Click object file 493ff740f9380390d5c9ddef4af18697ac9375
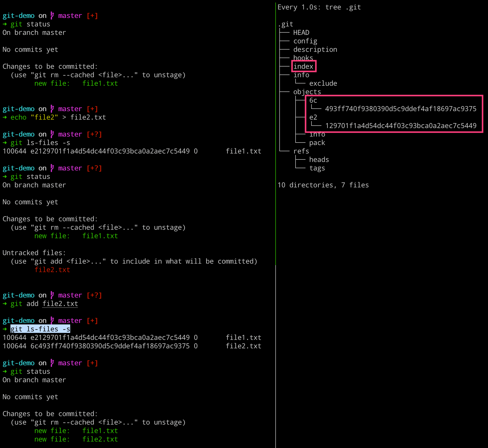 (x=401, y=109)
